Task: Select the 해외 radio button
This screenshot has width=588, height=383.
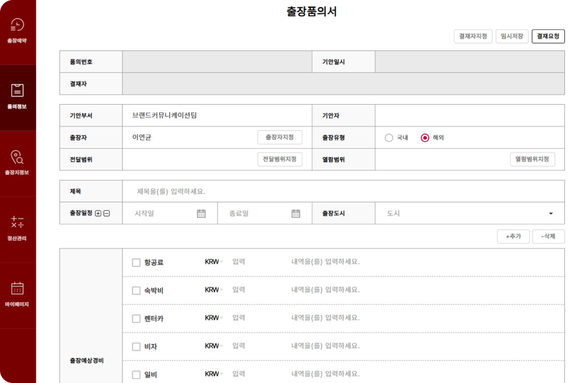Action: (x=425, y=137)
